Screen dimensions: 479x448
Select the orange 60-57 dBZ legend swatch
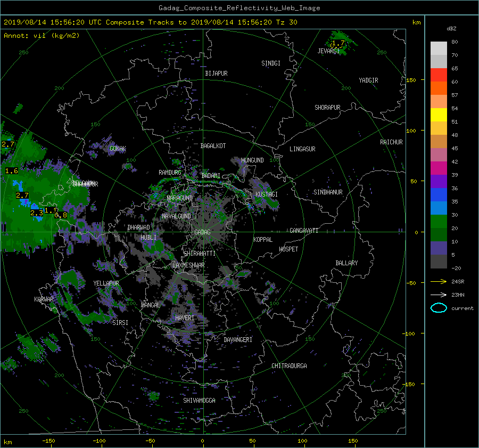pos(439,88)
